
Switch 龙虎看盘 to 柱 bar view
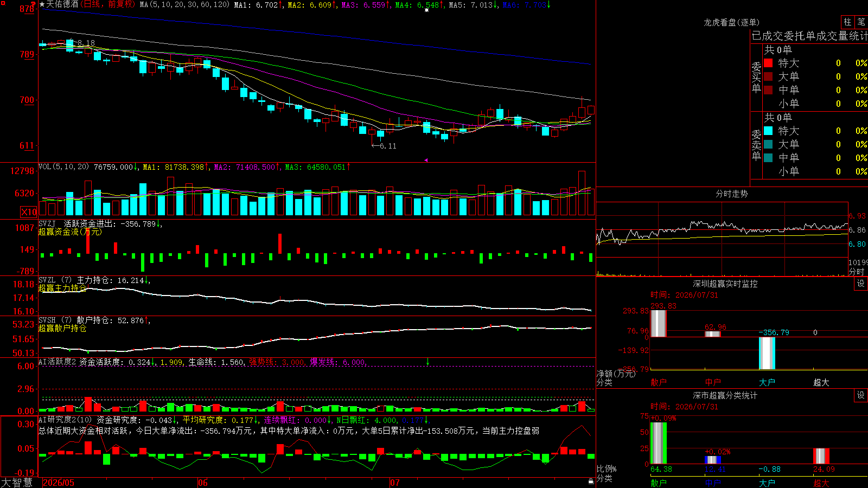(x=847, y=22)
